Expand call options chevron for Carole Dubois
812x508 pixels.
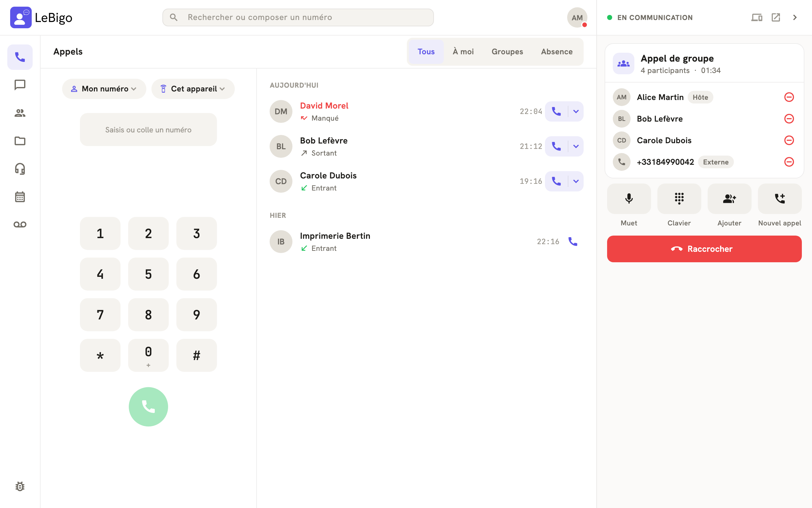tap(576, 181)
